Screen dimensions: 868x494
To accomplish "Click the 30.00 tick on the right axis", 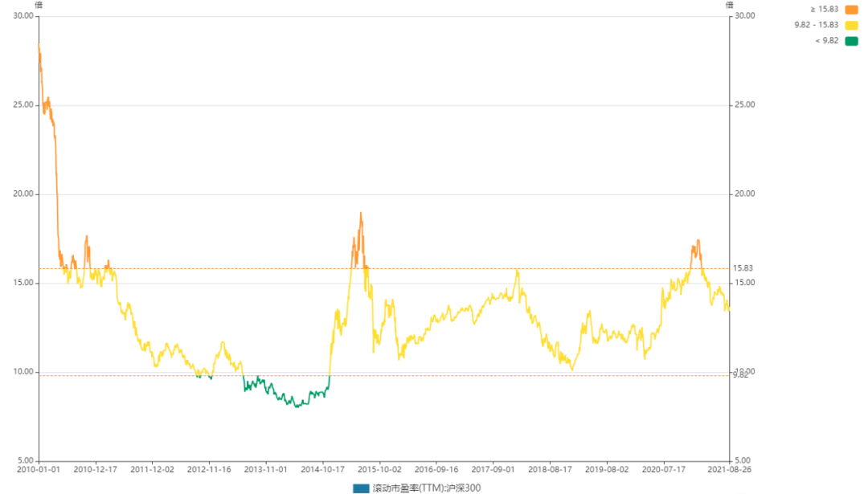I will (744, 16).
